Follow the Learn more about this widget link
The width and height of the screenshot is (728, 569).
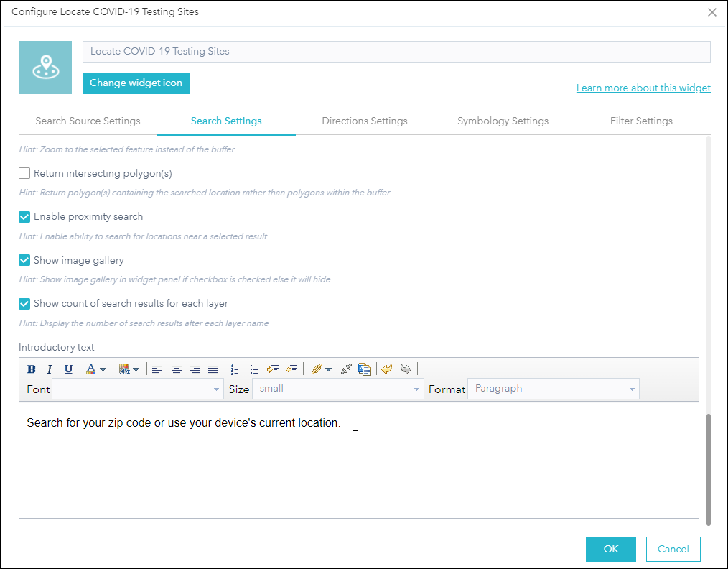643,87
